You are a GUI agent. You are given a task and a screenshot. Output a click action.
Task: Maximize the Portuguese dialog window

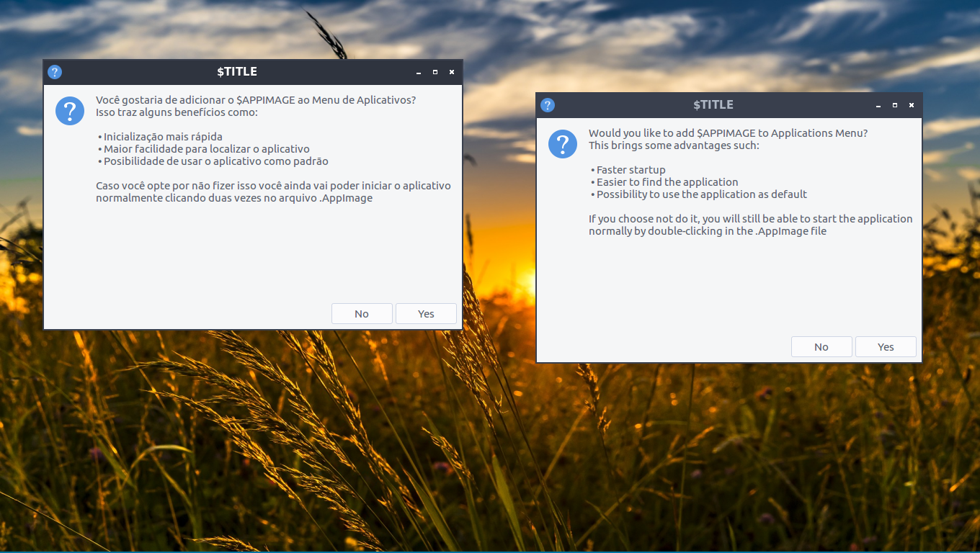[x=435, y=72]
